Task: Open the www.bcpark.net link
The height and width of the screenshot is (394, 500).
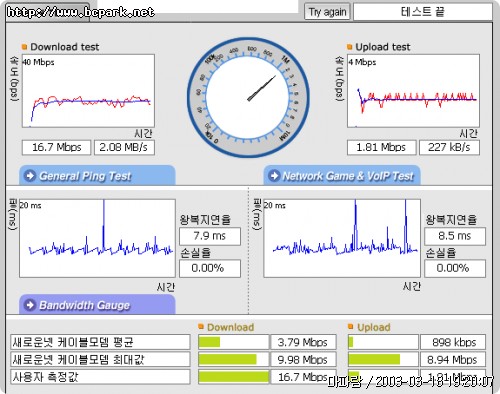Action: click(x=81, y=12)
